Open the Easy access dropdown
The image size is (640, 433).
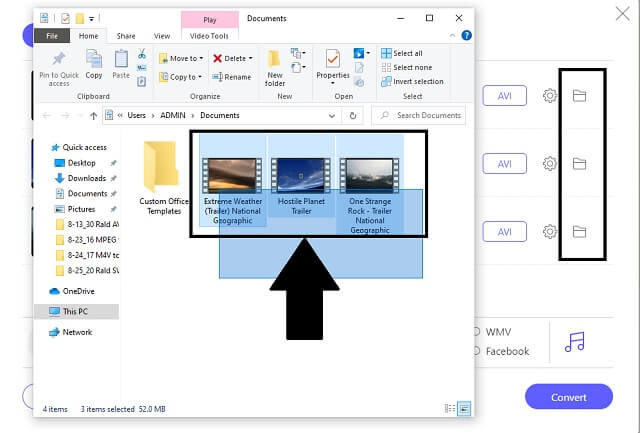pyautogui.click(x=298, y=67)
